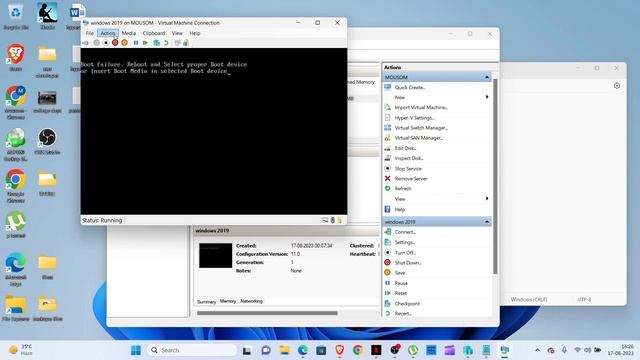Screen dimensions: 640x360
Task: Click Reset under windows 2019 actions
Action: pyautogui.click(x=400, y=293)
